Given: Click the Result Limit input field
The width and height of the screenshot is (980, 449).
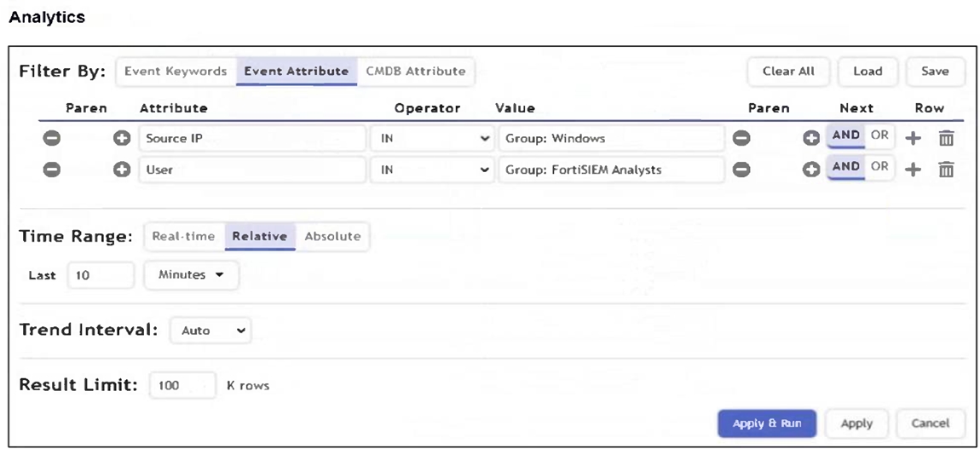Looking at the screenshot, I should point(182,385).
